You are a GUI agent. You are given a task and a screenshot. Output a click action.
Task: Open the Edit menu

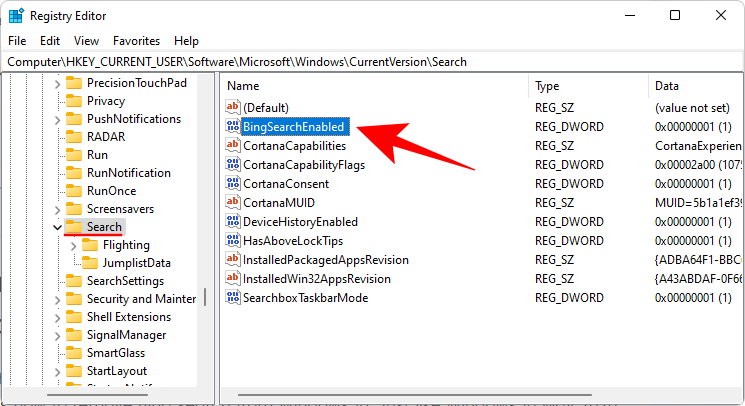click(50, 41)
